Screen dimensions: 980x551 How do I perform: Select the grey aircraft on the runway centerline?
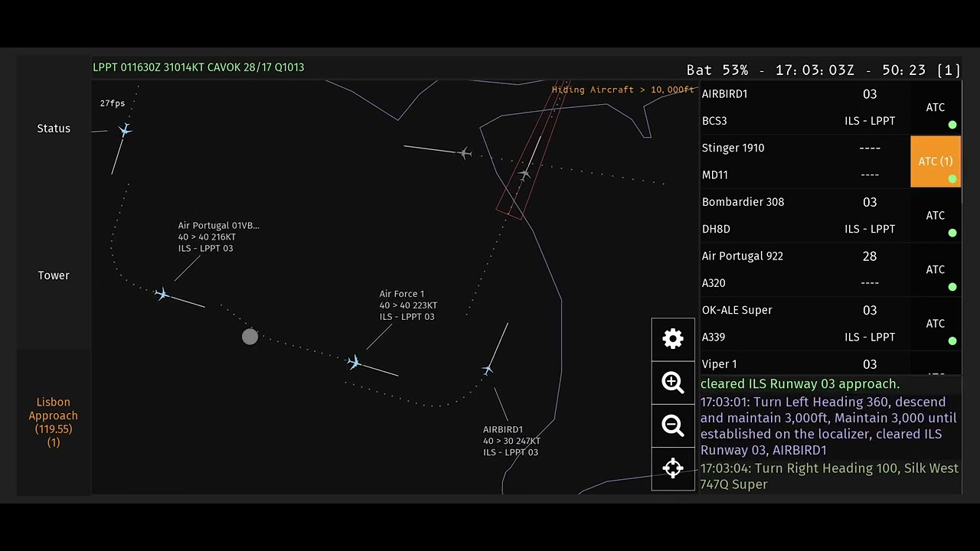pos(524,174)
